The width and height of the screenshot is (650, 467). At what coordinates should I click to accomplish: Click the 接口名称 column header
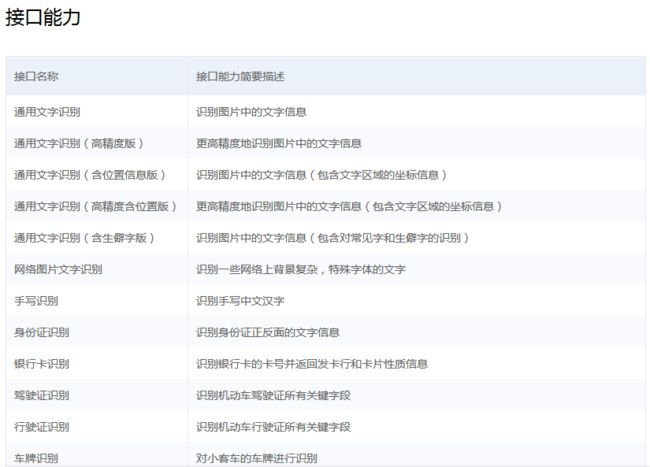[x=36, y=76]
